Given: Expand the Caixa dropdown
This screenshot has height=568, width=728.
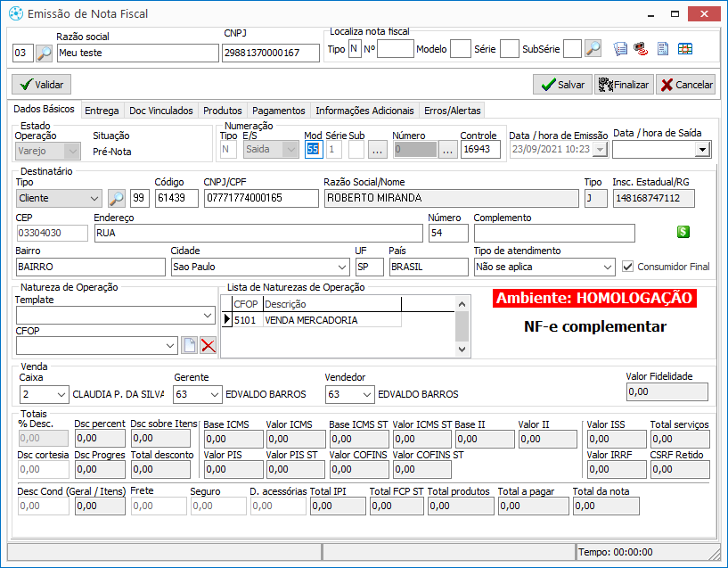Looking at the screenshot, I should tap(61, 394).
